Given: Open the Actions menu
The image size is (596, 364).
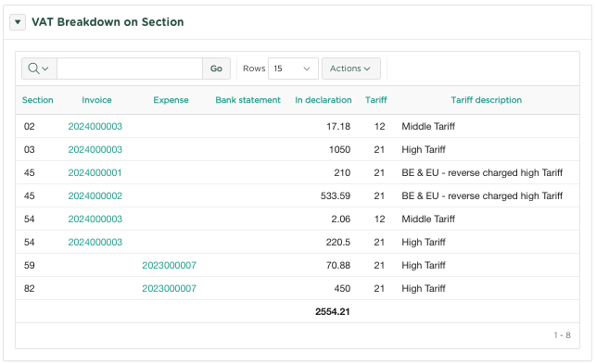Looking at the screenshot, I should (351, 69).
